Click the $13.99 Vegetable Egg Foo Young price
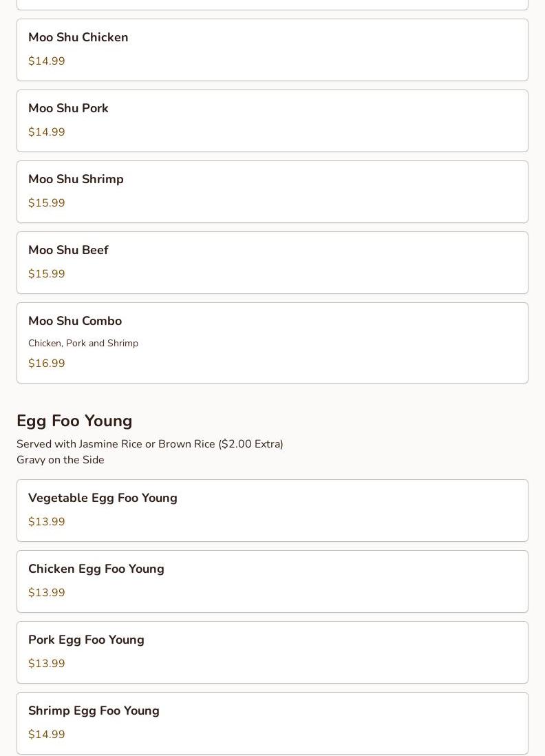Image resolution: width=545 pixels, height=756 pixels. pyautogui.click(x=47, y=522)
